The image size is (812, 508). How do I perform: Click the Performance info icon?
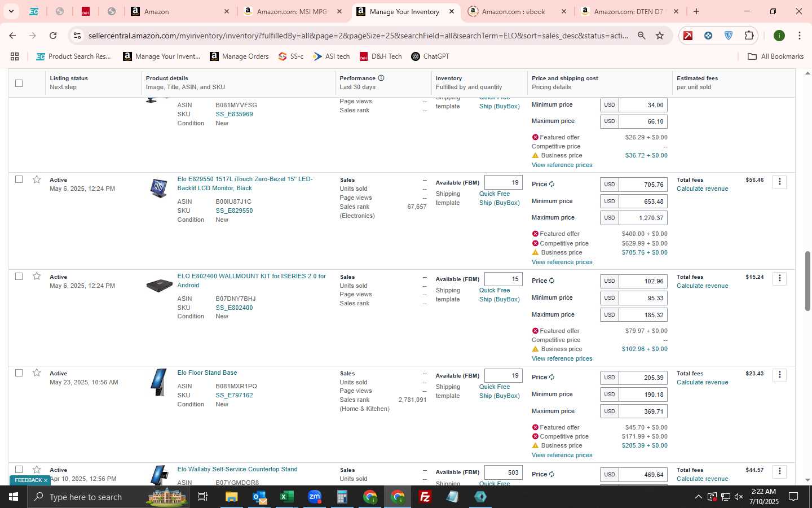click(x=381, y=78)
